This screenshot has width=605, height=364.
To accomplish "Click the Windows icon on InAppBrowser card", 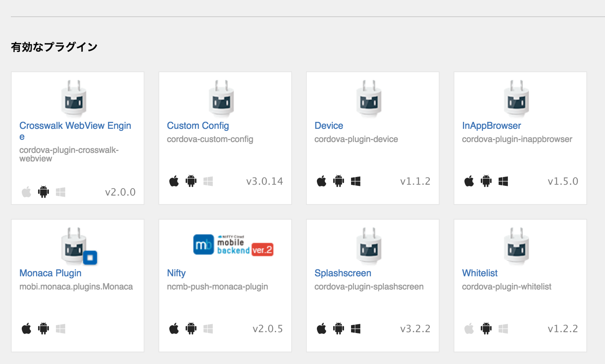I will tap(504, 181).
